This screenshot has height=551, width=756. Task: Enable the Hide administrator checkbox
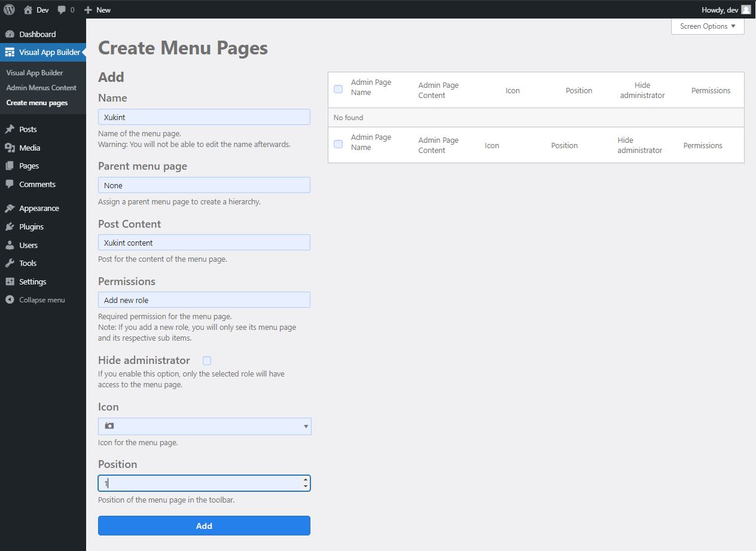[x=207, y=360]
